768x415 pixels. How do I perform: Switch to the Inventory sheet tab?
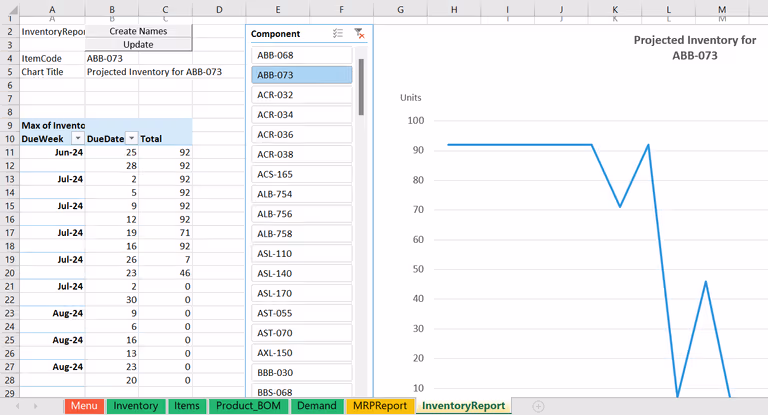click(136, 406)
